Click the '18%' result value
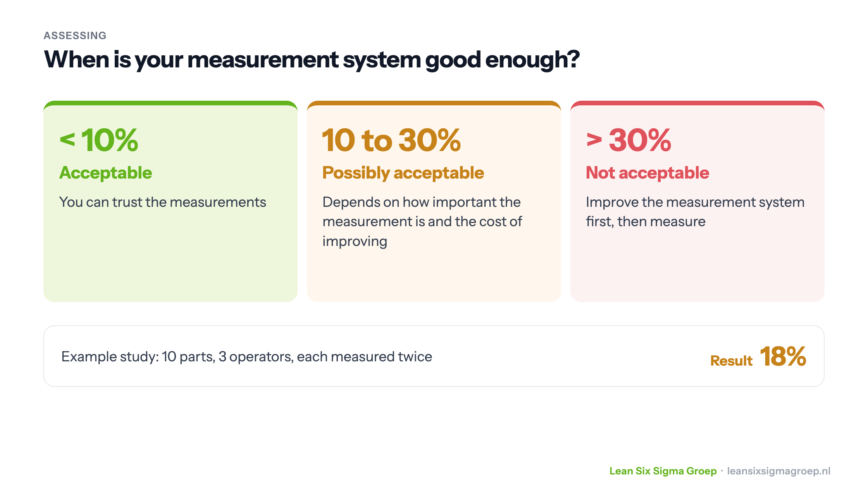This screenshot has height=488, width=868. coord(783,356)
